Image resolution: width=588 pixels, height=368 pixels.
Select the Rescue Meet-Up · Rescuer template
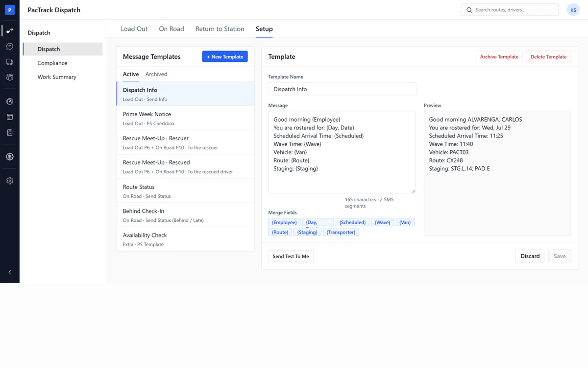click(x=186, y=142)
